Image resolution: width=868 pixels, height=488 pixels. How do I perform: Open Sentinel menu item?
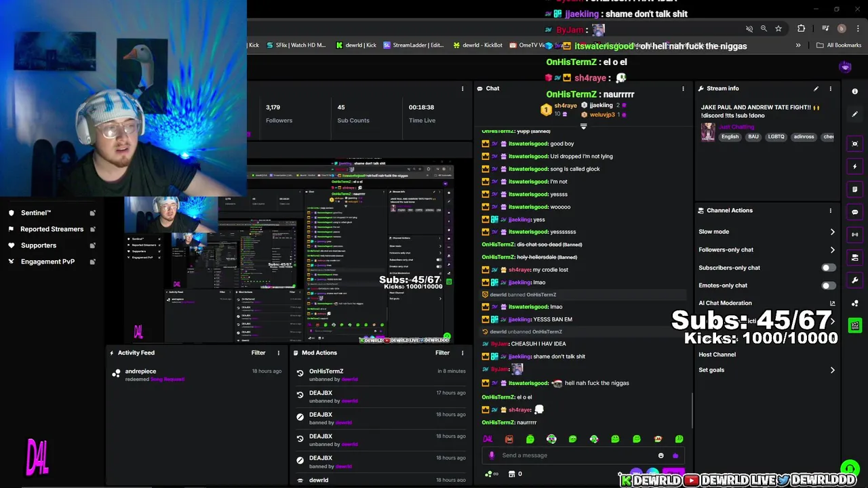pos(52,213)
